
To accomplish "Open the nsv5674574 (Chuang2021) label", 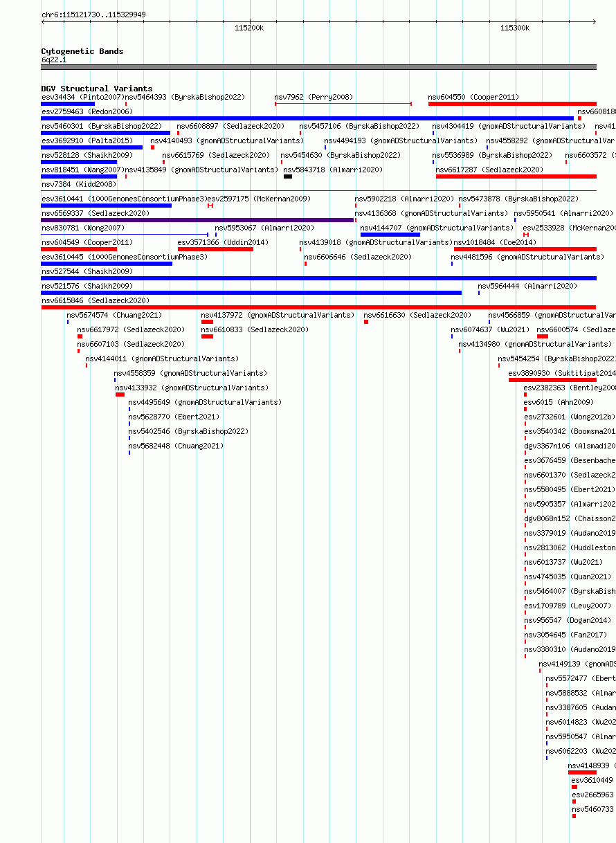I will coord(114,316).
